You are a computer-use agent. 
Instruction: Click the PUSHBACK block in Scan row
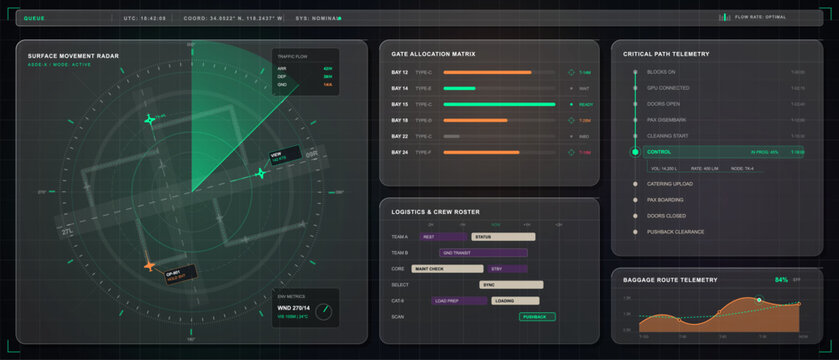(537, 317)
